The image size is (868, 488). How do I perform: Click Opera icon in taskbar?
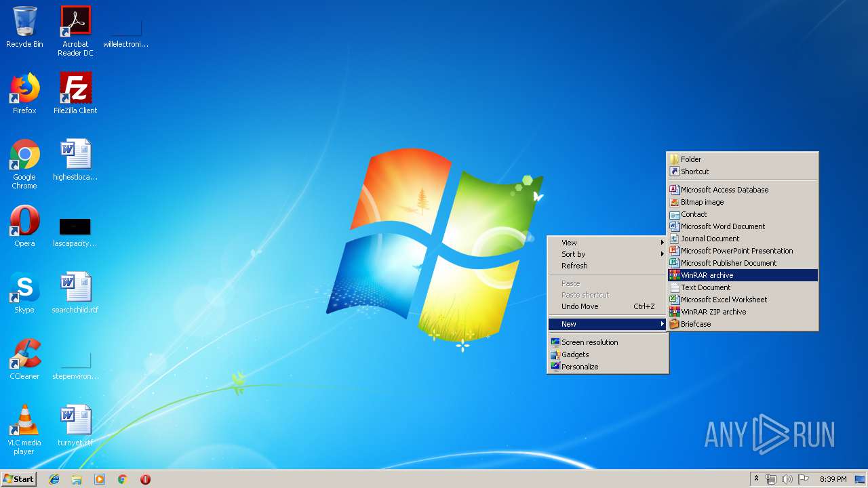point(145,479)
